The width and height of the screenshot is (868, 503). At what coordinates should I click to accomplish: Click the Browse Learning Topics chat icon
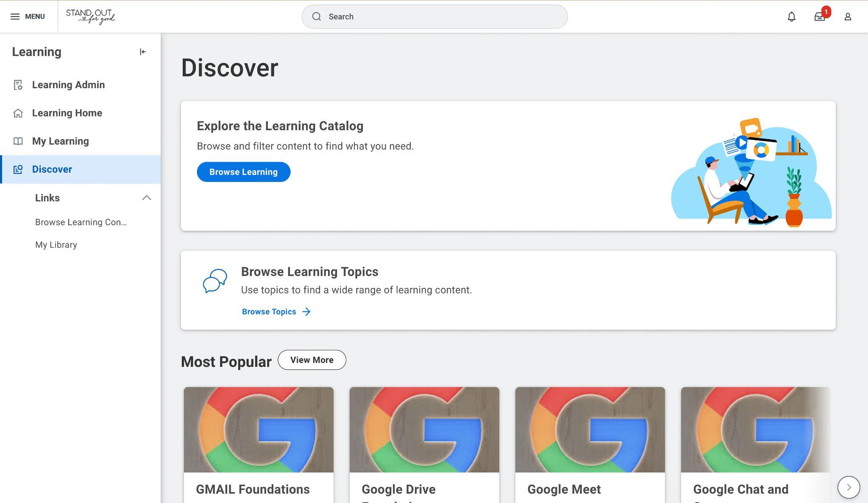214,281
